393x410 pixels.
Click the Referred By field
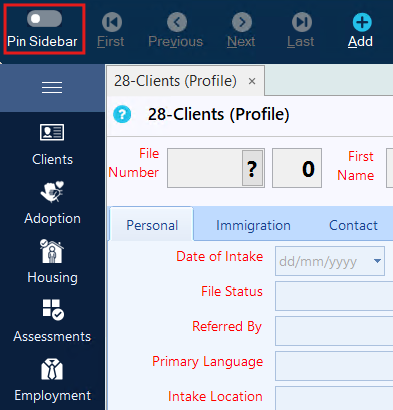tap(334, 331)
